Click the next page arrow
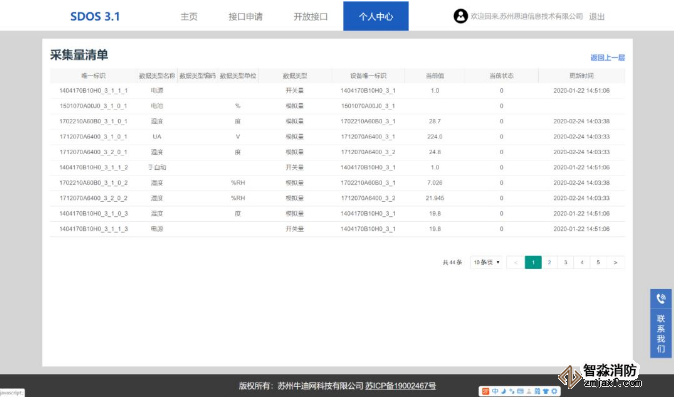674x398 pixels. (616, 262)
